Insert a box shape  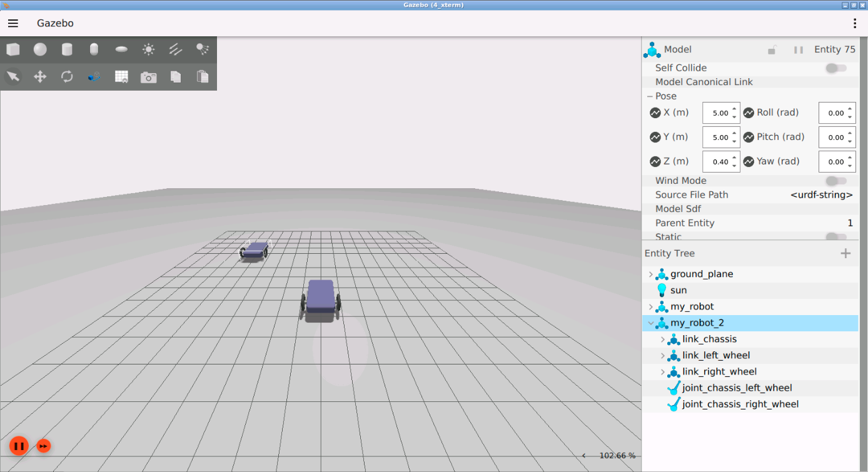click(13, 49)
